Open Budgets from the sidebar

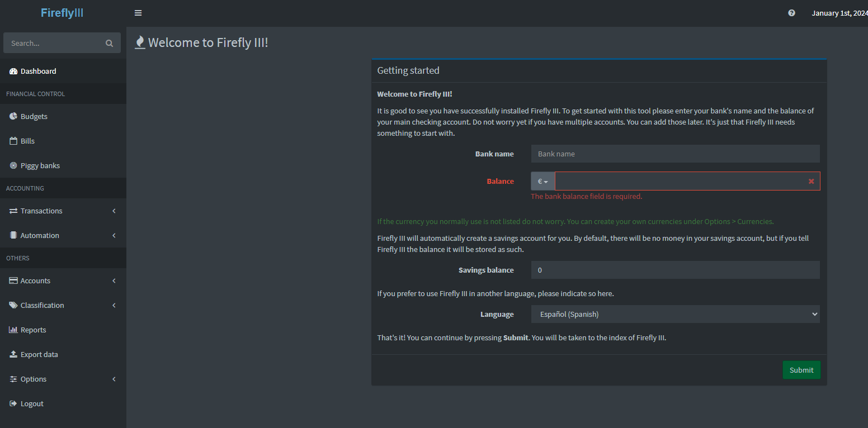point(34,116)
